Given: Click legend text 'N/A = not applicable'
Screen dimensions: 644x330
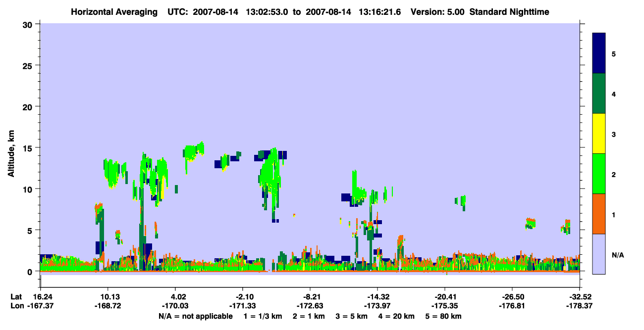Looking at the screenshot, I should (x=195, y=316).
